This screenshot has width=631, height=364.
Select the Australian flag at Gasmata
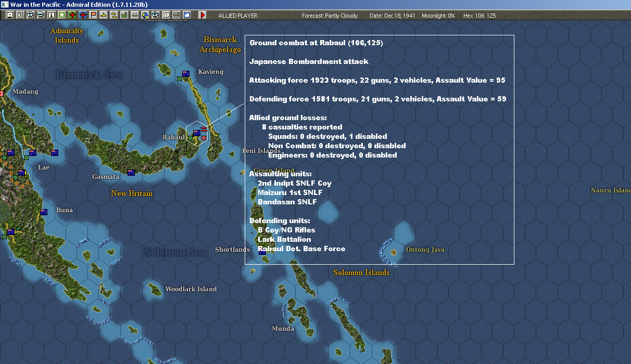click(x=131, y=172)
